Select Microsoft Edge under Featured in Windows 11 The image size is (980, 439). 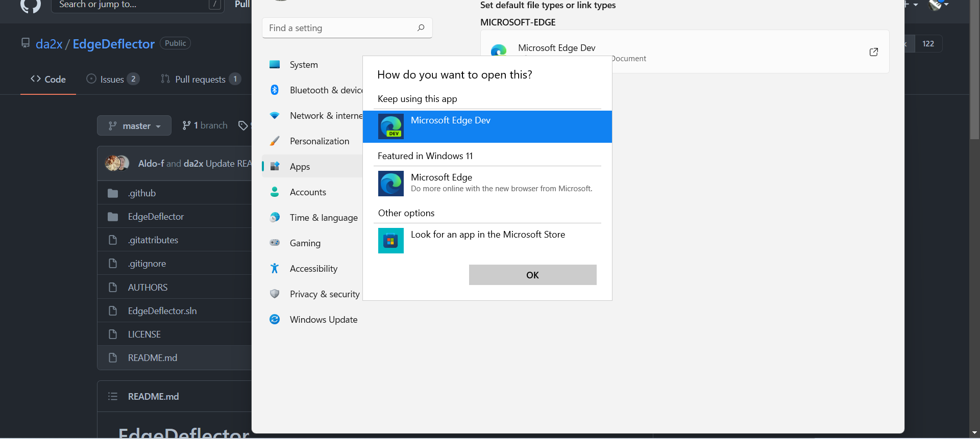487,184
